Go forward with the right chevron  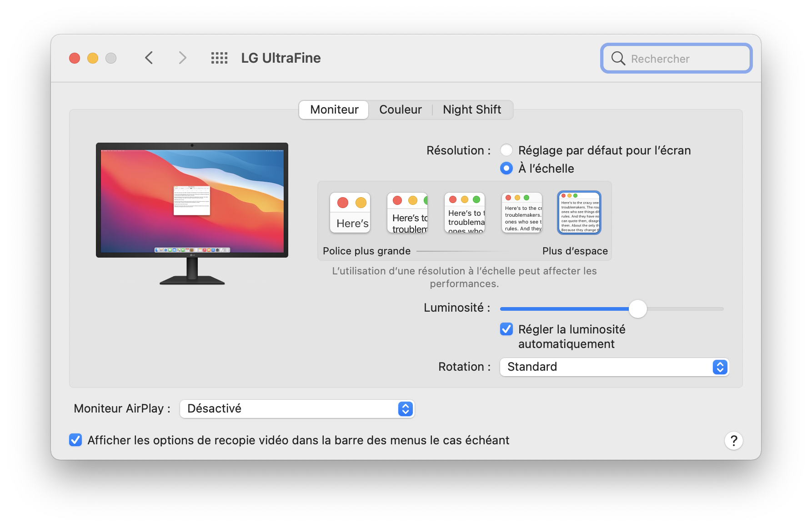(182, 58)
